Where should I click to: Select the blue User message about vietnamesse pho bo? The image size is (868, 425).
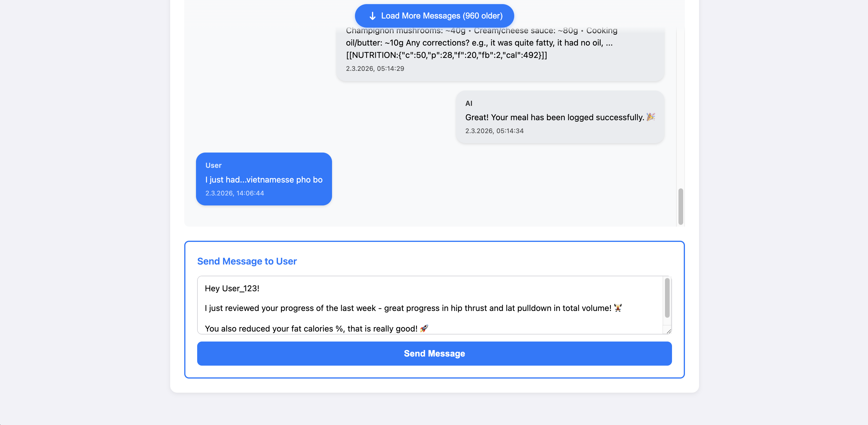click(264, 179)
